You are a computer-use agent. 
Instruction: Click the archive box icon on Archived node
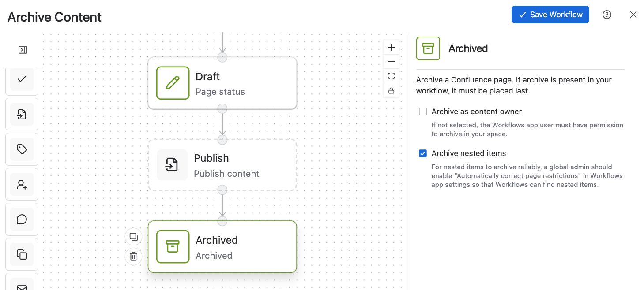click(x=173, y=246)
